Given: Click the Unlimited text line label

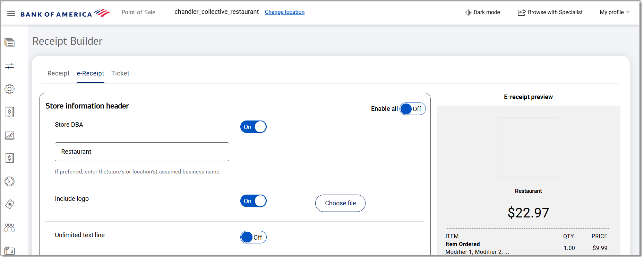Looking at the screenshot, I should [80, 235].
